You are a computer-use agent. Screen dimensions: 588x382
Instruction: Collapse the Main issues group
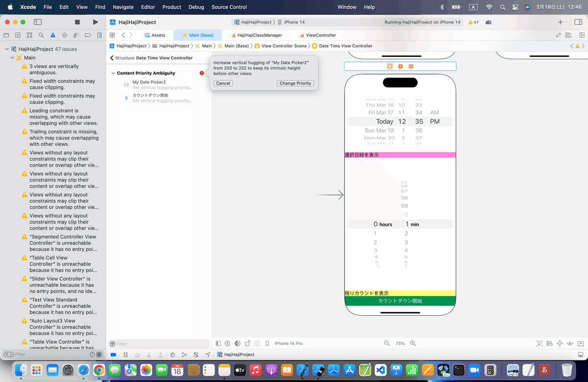12,58
